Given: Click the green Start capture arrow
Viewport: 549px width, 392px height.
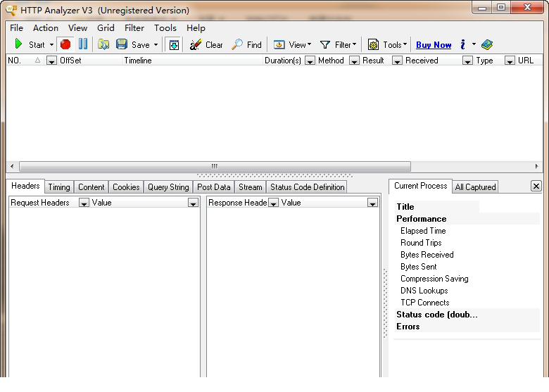Looking at the screenshot, I should pos(18,44).
